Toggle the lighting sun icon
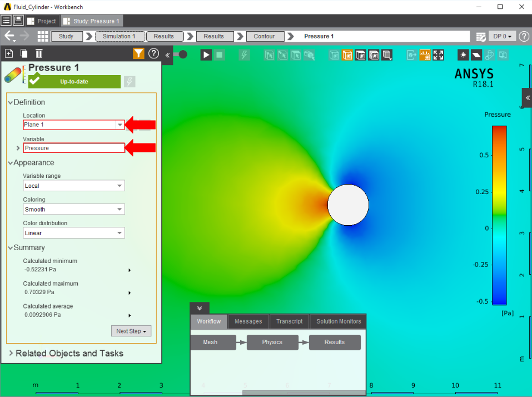The height and width of the screenshot is (397, 532). click(x=463, y=55)
